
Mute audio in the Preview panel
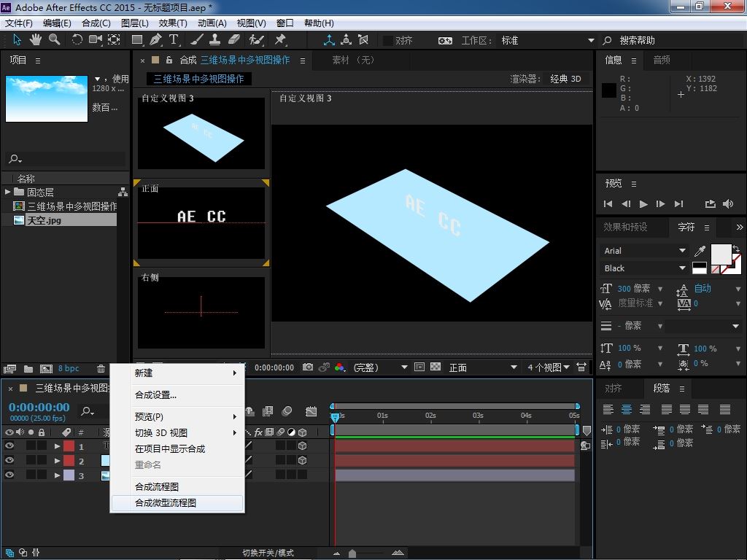pos(728,204)
